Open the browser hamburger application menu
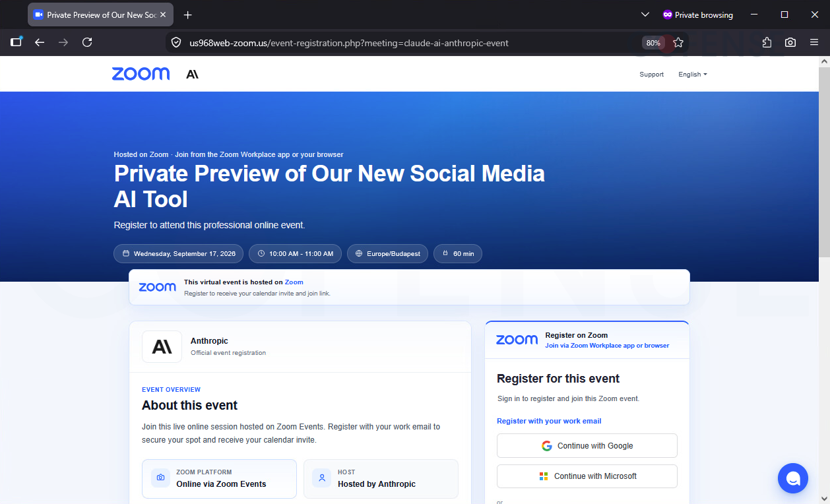The height and width of the screenshot is (504, 830). 814,42
